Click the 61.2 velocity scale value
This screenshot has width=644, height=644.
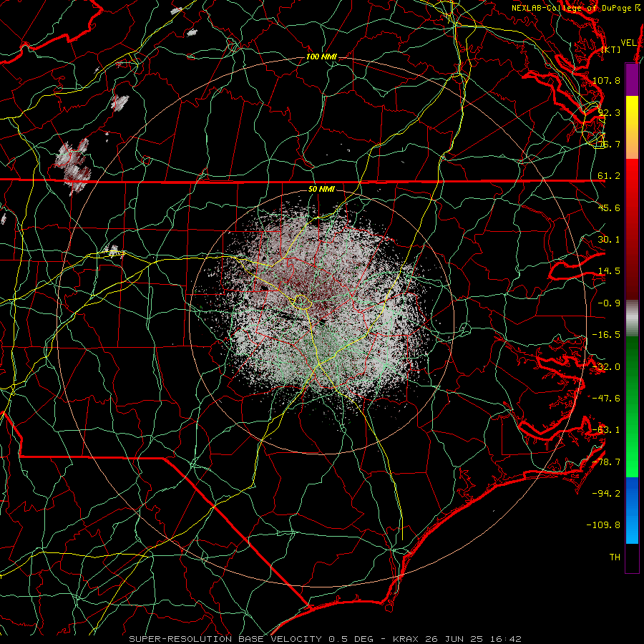(x=609, y=176)
